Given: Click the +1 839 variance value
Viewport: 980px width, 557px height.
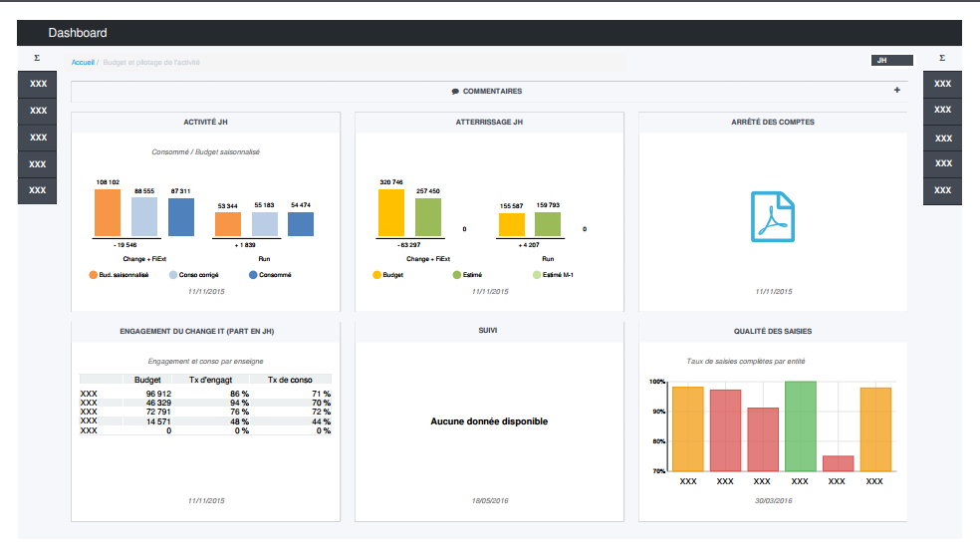Looking at the screenshot, I should 245,245.
